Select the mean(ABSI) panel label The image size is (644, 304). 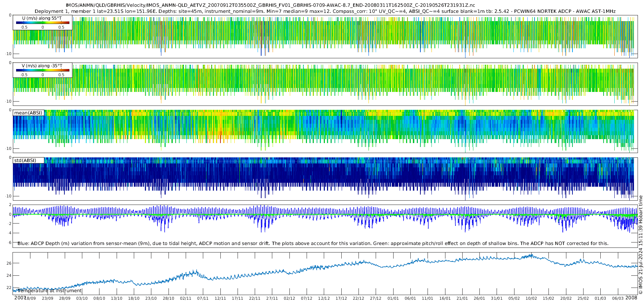(x=28, y=113)
